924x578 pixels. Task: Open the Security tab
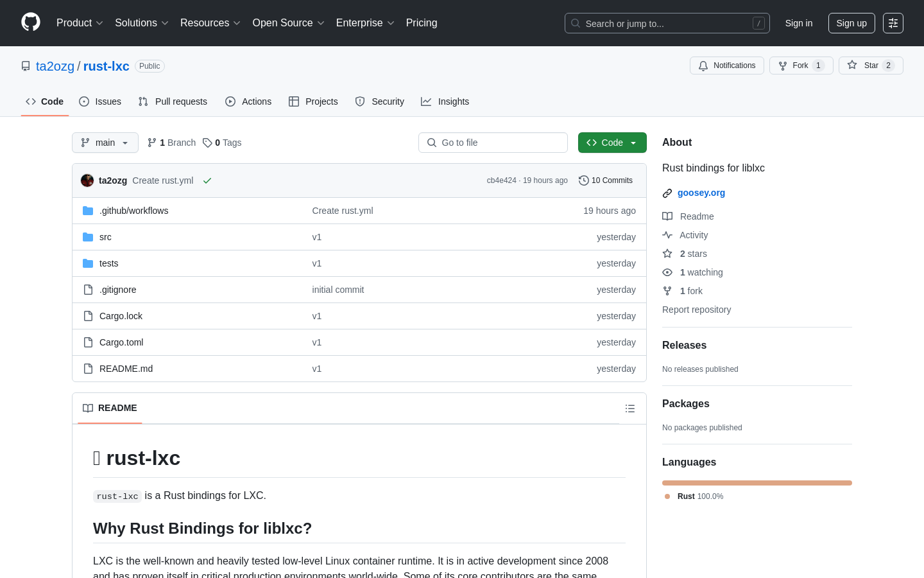click(x=380, y=101)
